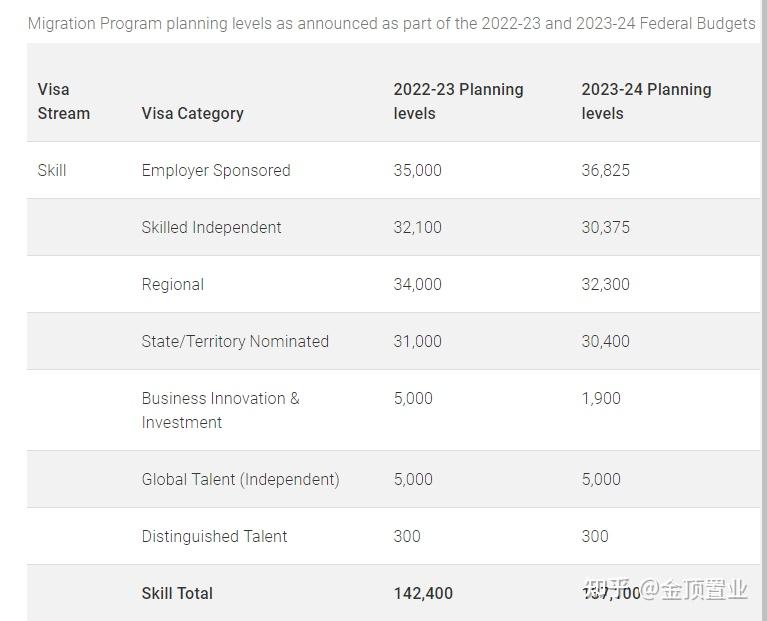Viewport: 767px width, 621px height.
Task: Click the 32,300 Regional planning value
Action: pos(605,284)
